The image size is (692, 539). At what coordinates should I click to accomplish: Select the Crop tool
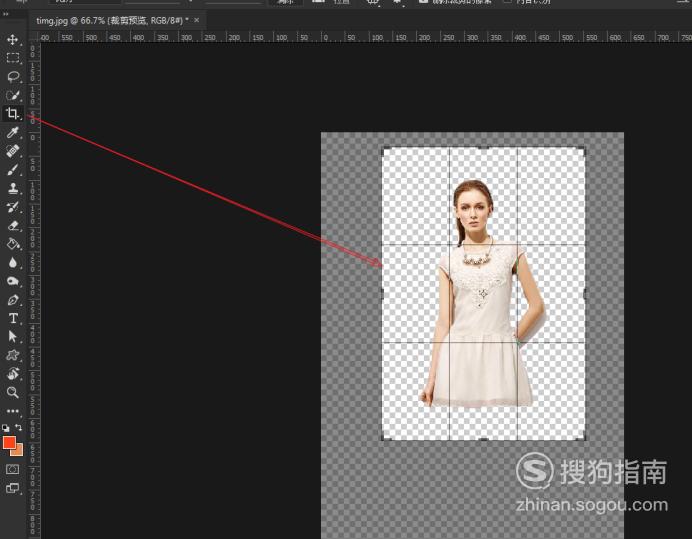point(12,113)
